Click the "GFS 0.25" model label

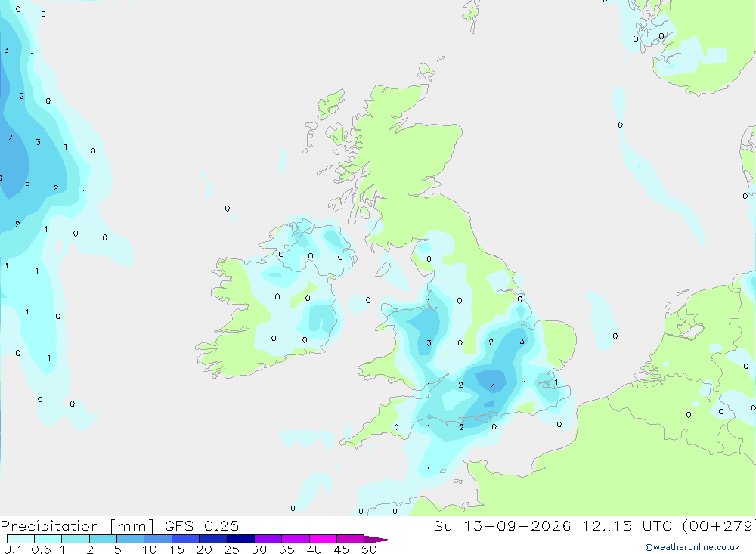coord(202,526)
